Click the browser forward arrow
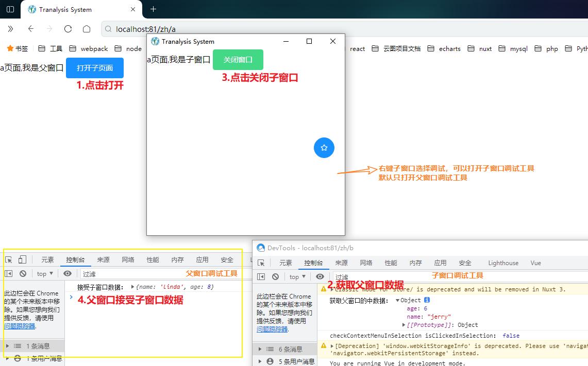The image size is (588, 366). pyautogui.click(x=49, y=29)
